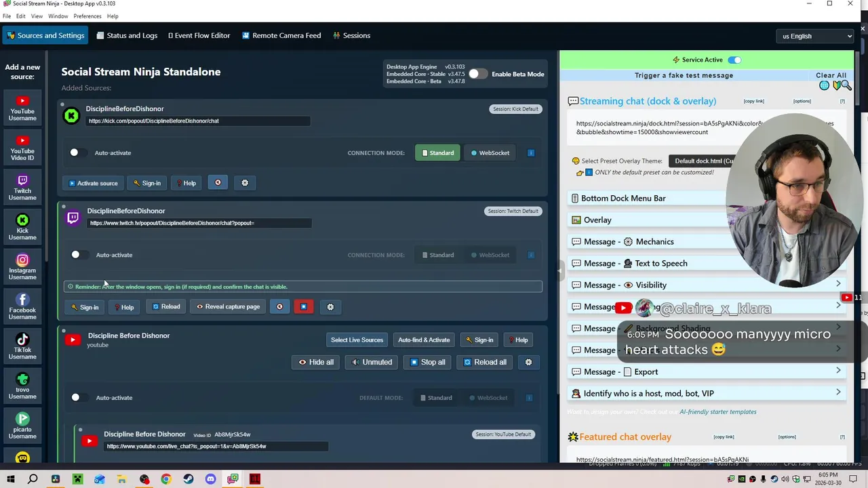Click circular icon button beside Reveal capture page

(x=279, y=307)
